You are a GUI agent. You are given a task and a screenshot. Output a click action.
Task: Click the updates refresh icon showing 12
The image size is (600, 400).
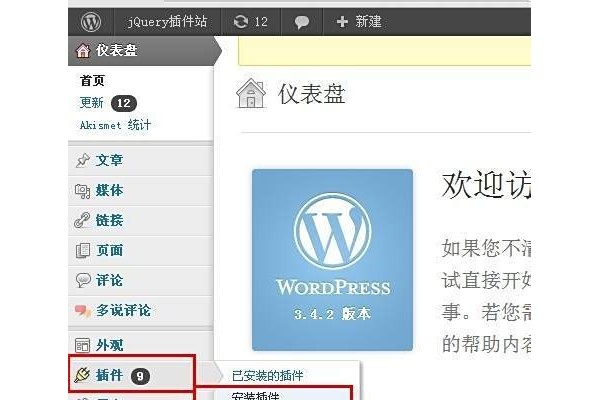pos(241,21)
